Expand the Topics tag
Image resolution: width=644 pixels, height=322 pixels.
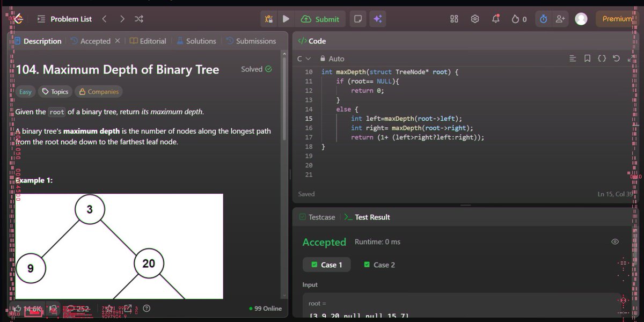(55, 92)
